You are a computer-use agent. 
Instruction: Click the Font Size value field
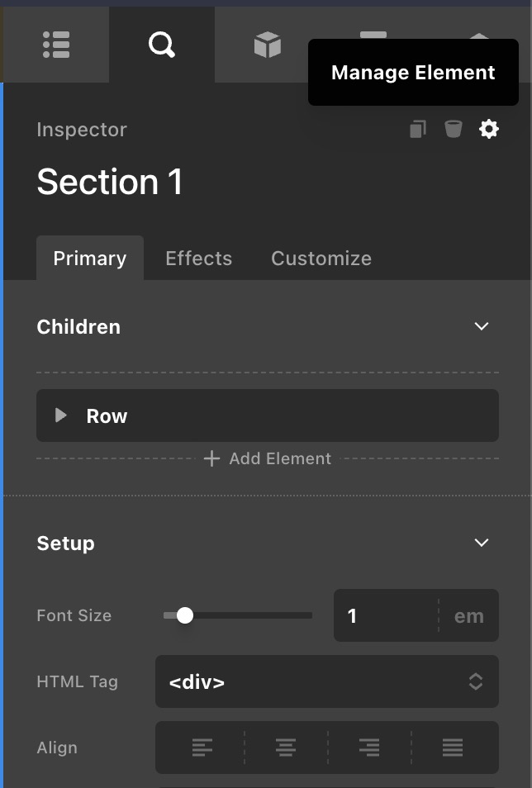point(385,615)
